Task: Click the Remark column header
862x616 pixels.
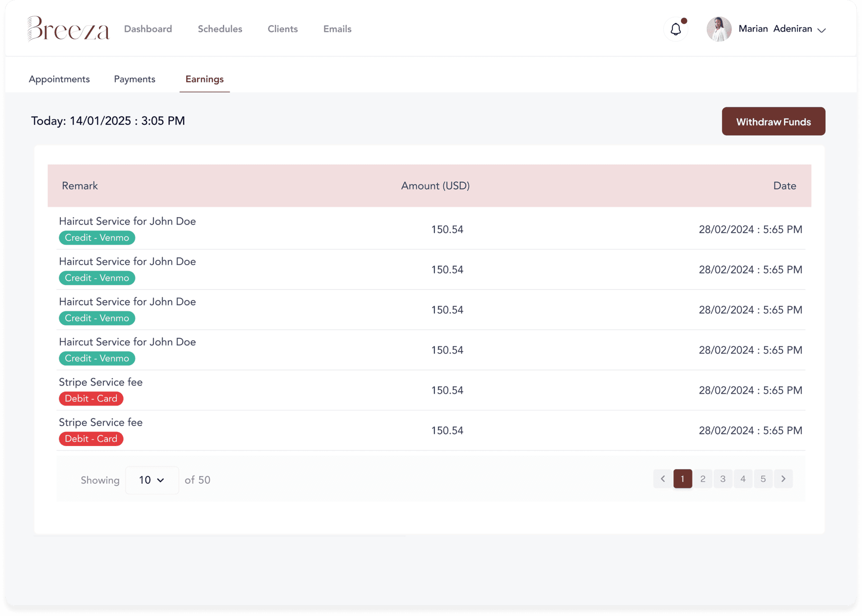Action: click(x=80, y=186)
